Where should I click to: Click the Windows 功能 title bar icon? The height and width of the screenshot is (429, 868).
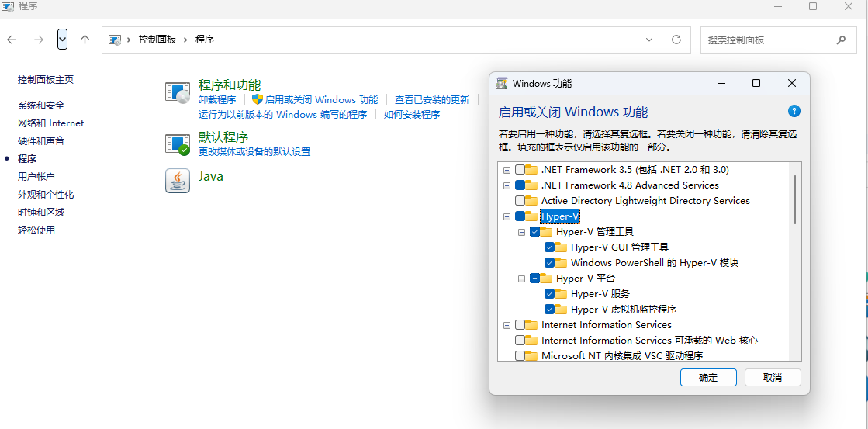[502, 84]
